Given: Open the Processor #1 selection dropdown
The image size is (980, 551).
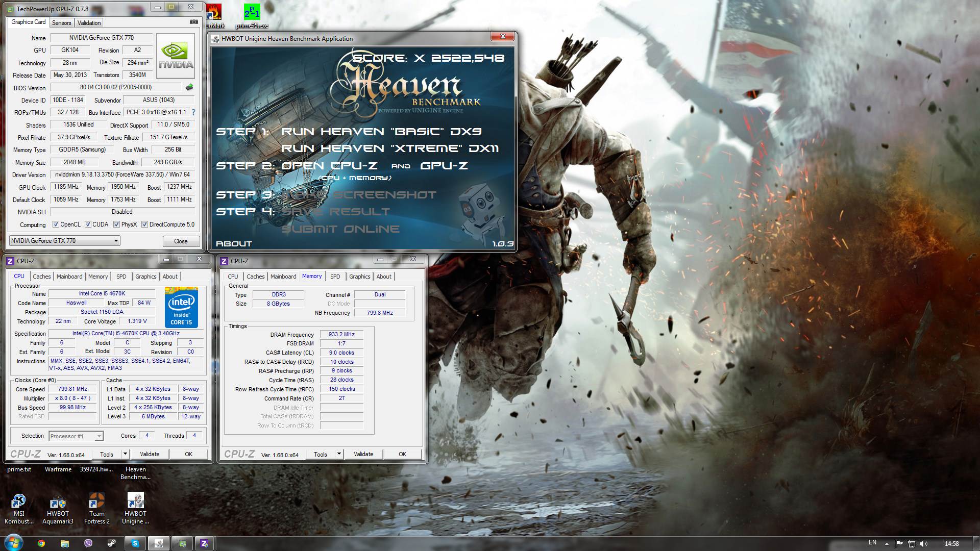Looking at the screenshot, I should point(76,436).
